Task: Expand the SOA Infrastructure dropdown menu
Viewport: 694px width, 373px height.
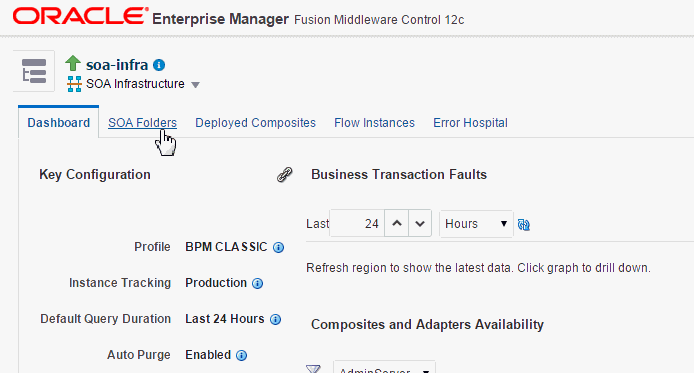Action: (x=195, y=85)
